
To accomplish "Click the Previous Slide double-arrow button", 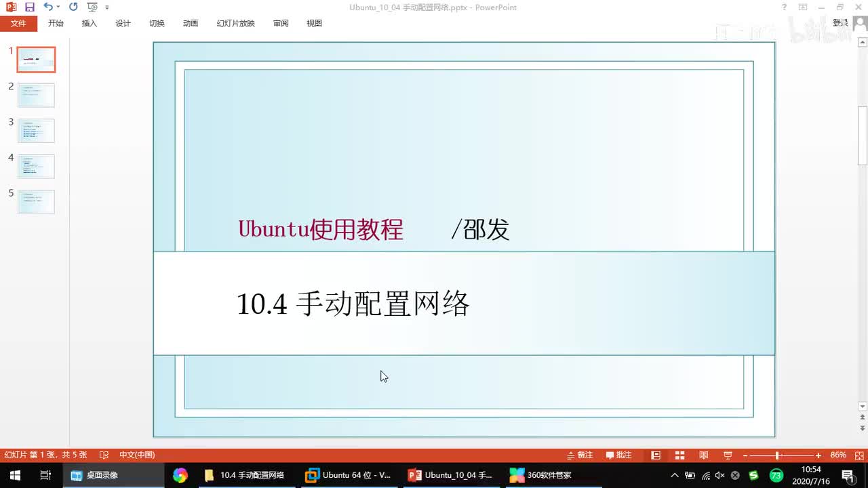I will click(x=863, y=418).
